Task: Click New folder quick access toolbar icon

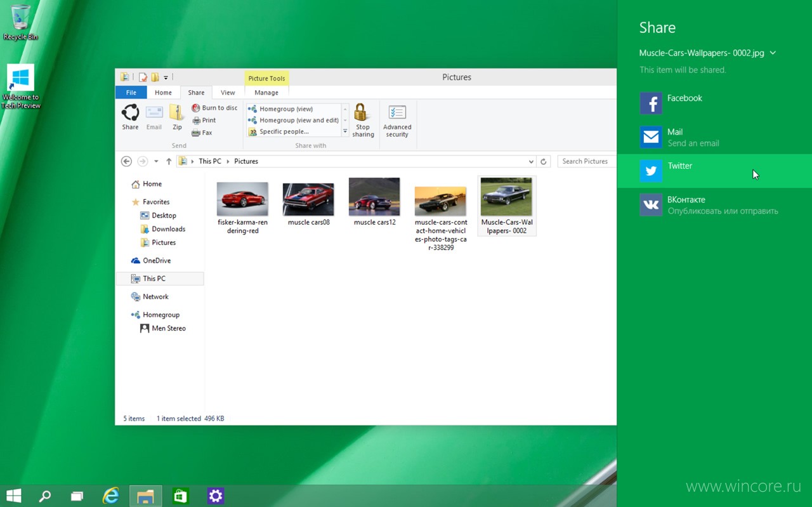Action: point(154,77)
